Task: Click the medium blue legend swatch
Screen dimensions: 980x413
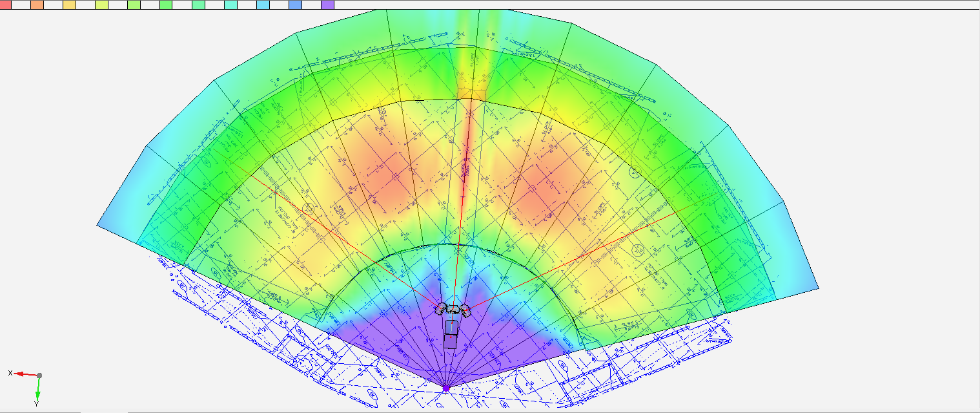Action: 295,5
